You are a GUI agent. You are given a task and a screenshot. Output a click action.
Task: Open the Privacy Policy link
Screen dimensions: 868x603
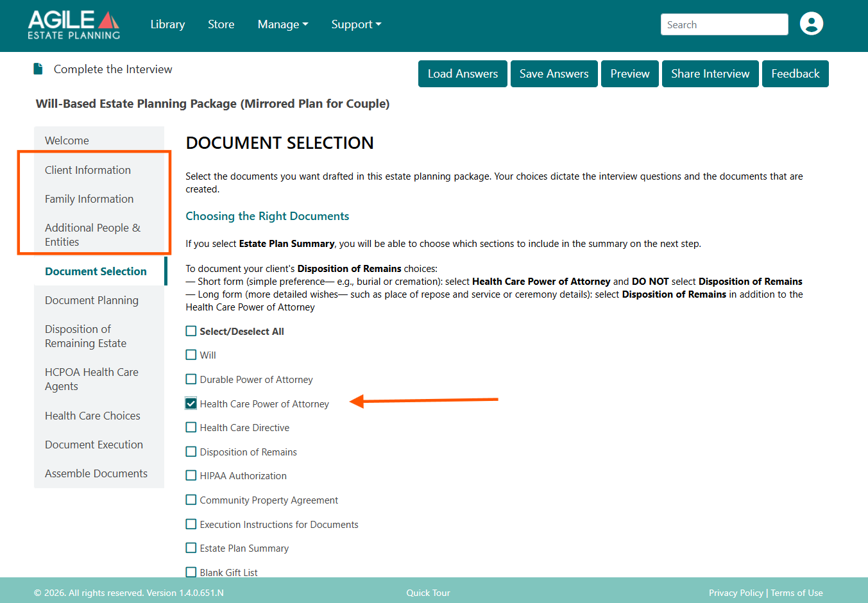(736, 593)
